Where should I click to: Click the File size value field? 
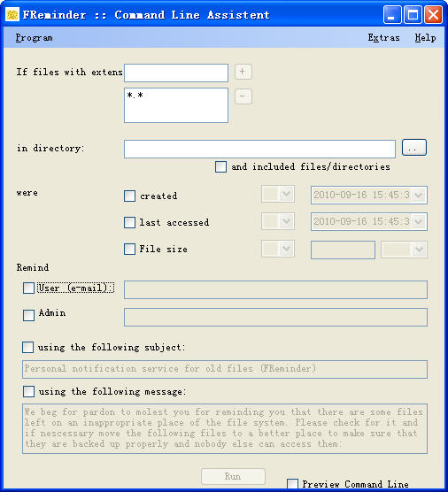coord(343,250)
